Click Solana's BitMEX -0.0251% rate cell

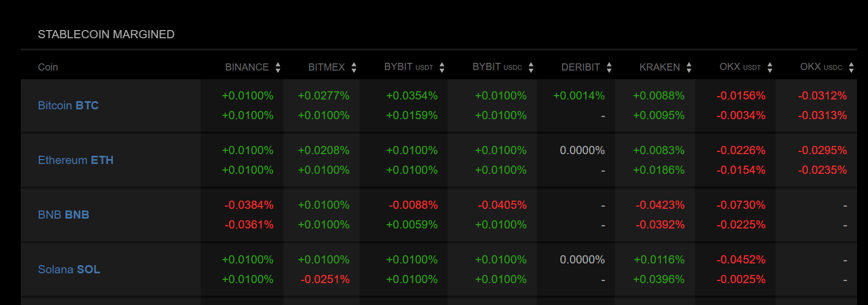(x=325, y=279)
